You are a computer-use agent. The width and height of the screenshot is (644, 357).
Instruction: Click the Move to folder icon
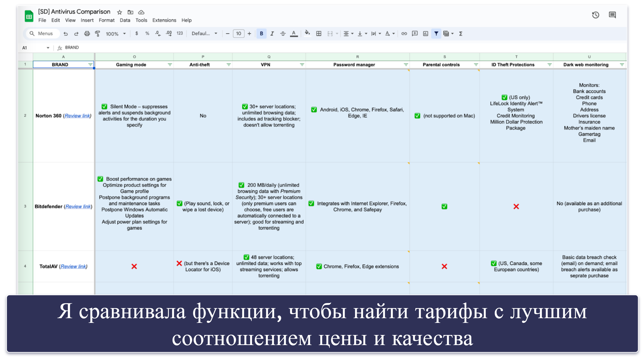[x=130, y=12]
